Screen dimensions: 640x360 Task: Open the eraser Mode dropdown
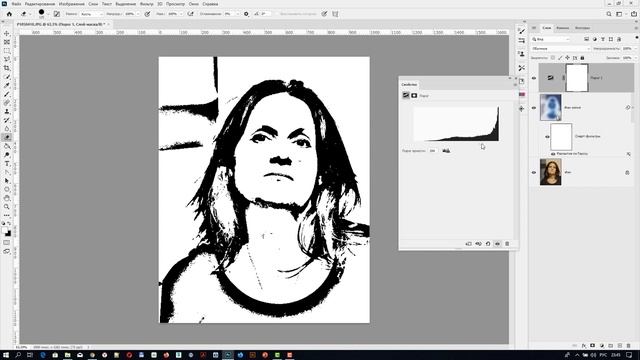coord(91,14)
